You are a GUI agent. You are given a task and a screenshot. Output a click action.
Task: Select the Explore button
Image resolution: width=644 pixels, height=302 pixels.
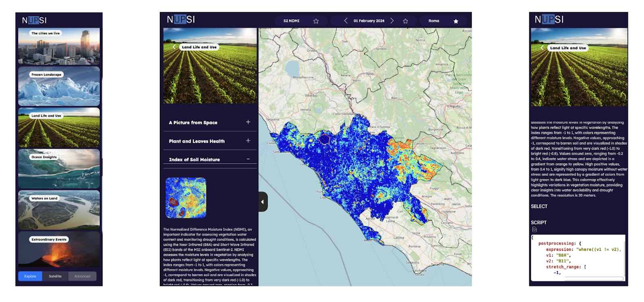point(30,276)
